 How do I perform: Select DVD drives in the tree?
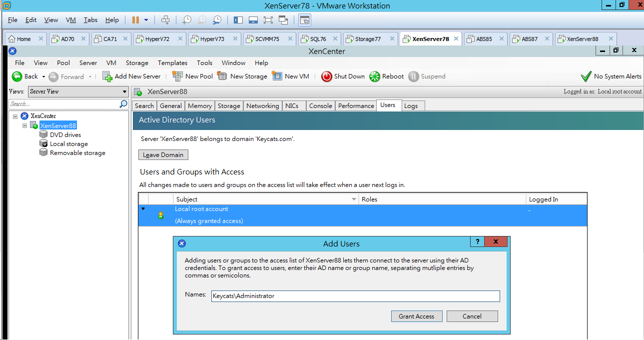pyautogui.click(x=65, y=134)
